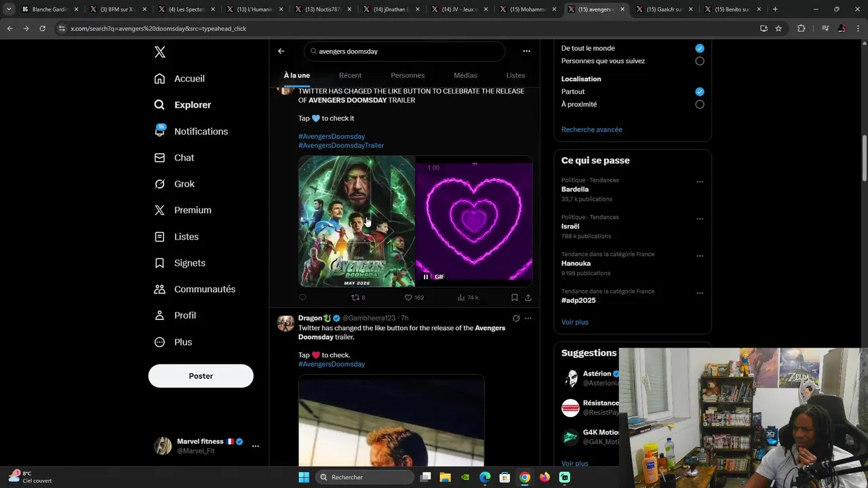The image size is (868, 488).
Task: Open the 'Recherche avancée' link
Action: tap(591, 129)
